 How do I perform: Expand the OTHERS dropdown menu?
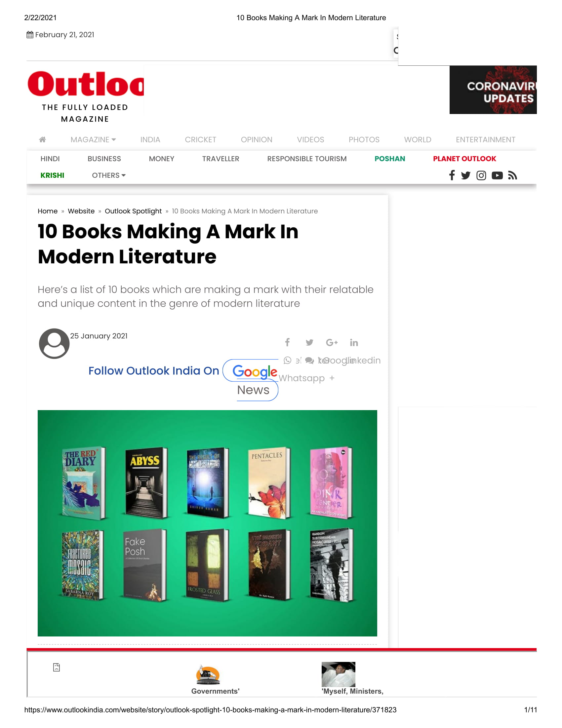(109, 175)
